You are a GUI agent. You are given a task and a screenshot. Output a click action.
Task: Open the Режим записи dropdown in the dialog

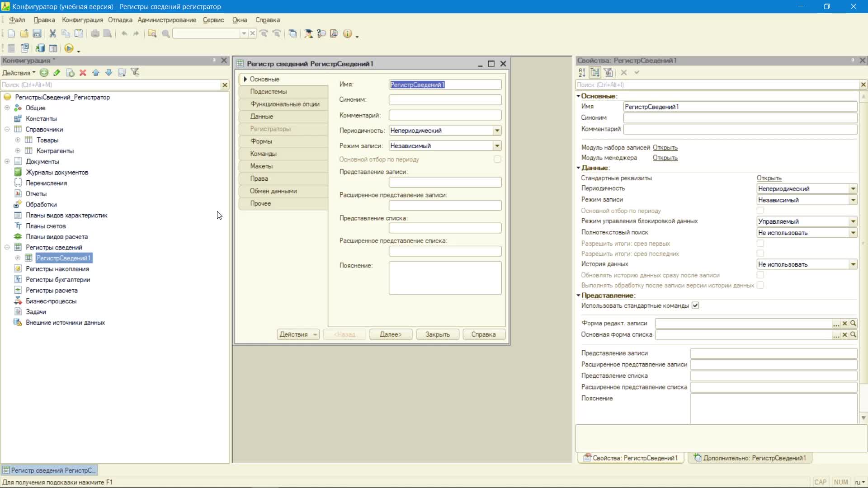[497, 146]
